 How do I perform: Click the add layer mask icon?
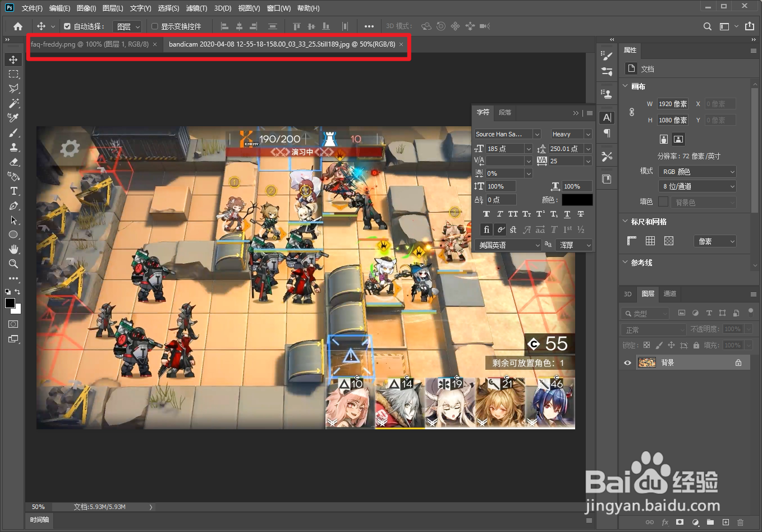(x=680, y=522)
